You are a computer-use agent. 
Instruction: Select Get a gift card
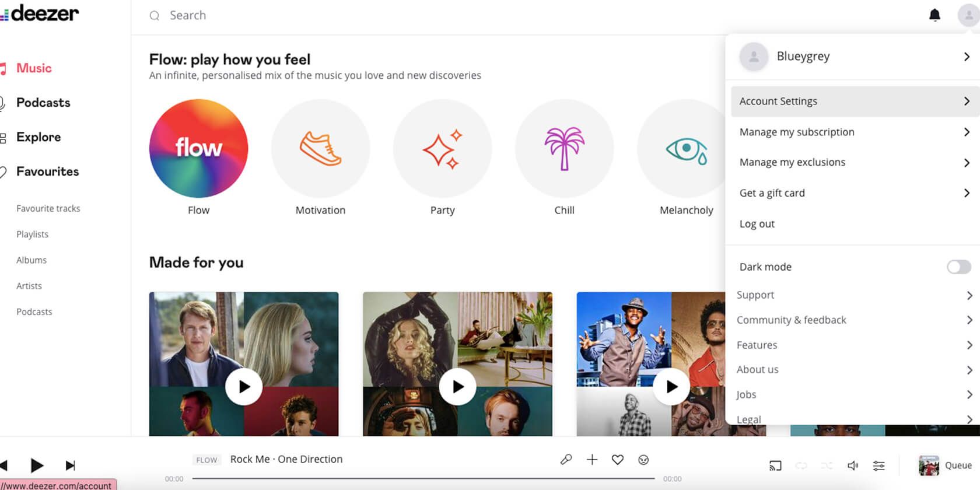[x=855, y=193]
